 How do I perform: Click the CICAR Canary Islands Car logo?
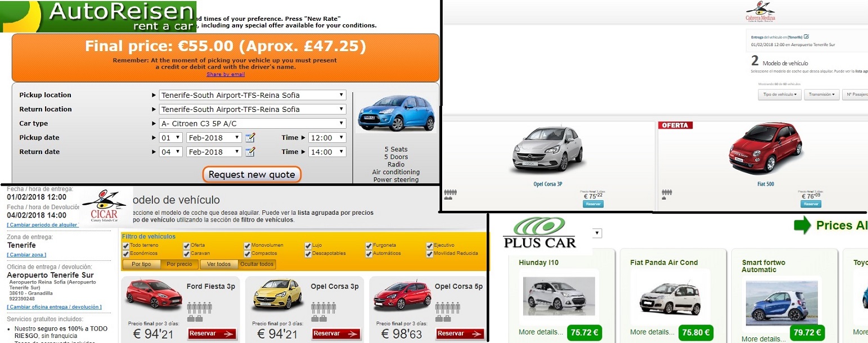[105, 206]
